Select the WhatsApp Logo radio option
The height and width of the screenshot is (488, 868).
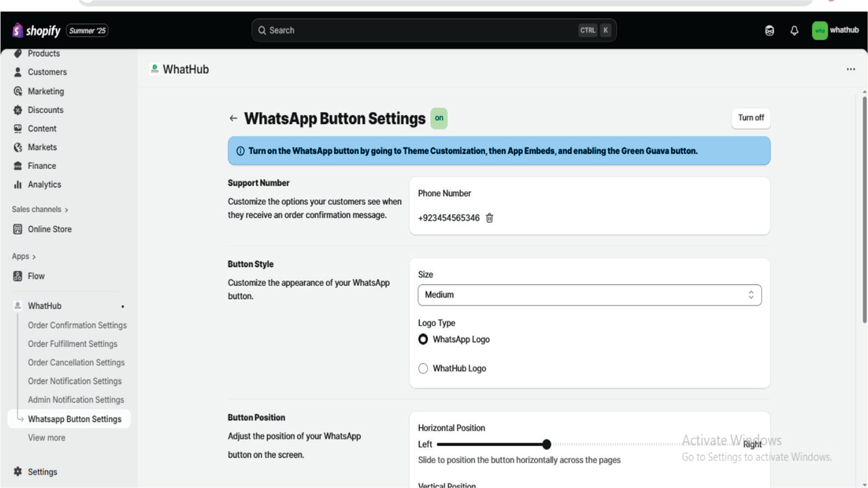[423, 339]
